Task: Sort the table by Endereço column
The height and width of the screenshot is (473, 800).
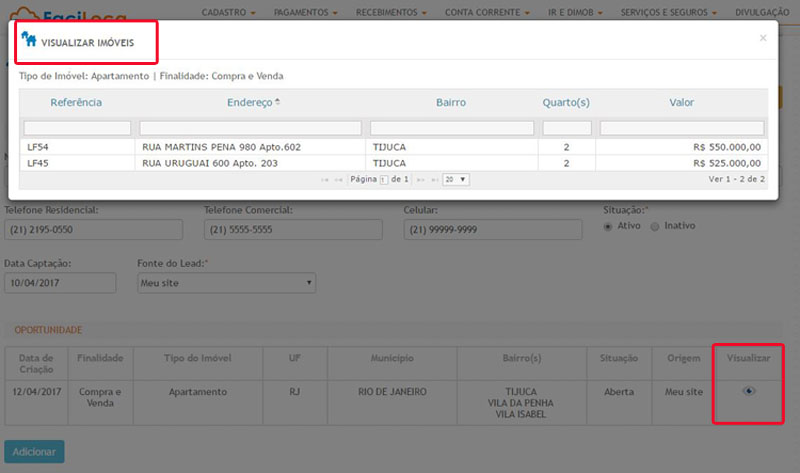Action: 250,102
